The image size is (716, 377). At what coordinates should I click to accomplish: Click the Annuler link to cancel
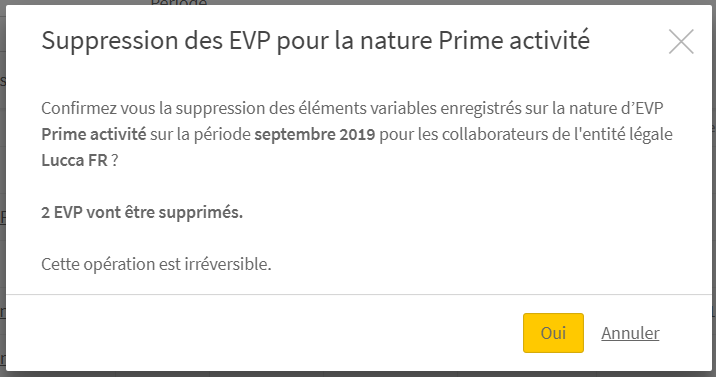(630, 333)
